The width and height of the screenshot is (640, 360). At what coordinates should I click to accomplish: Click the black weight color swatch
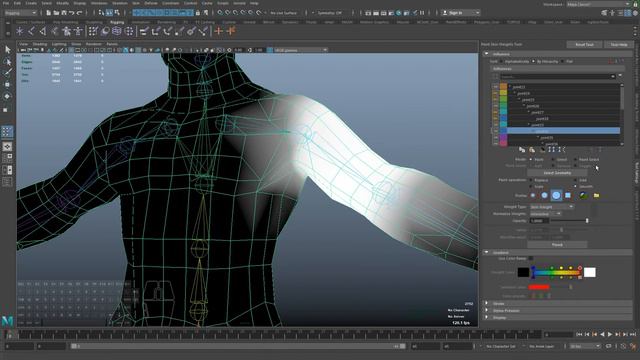(x=523, y=272)
